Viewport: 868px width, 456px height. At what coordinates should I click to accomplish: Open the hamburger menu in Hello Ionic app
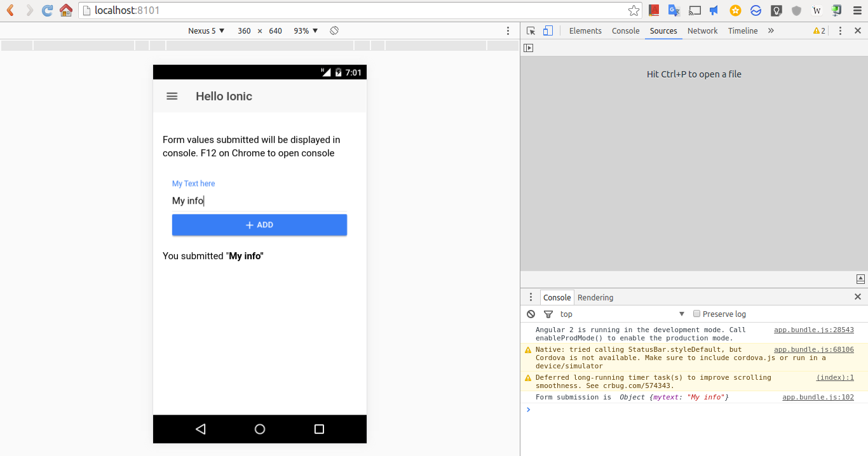coord(172,96)
